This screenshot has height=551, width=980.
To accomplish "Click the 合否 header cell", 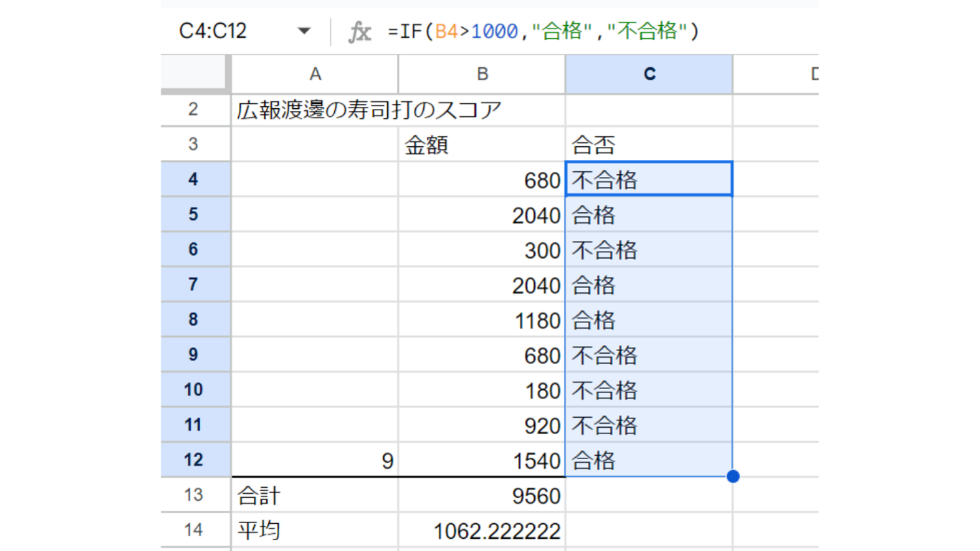I will coord(649,144).
